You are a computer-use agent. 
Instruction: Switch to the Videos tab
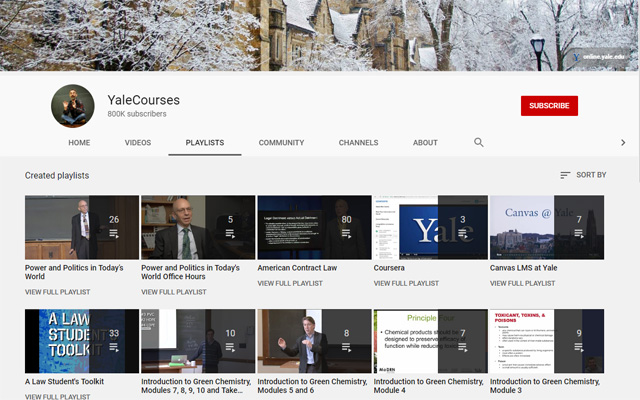tap(138, 143)
